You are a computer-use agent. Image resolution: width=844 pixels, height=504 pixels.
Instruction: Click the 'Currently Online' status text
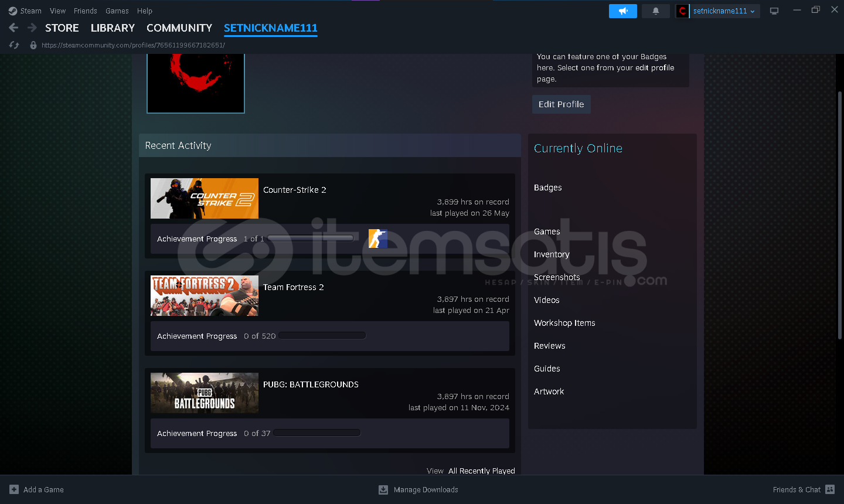point(578,148)
